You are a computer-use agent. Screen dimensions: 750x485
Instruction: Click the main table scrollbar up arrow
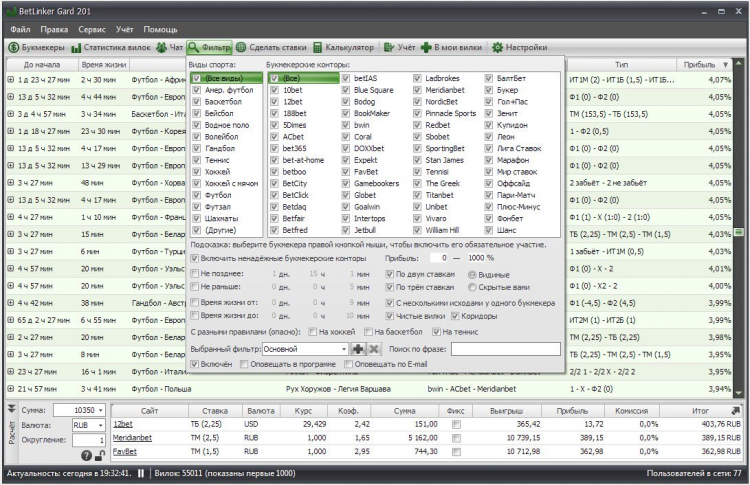[x=739, y=63]
